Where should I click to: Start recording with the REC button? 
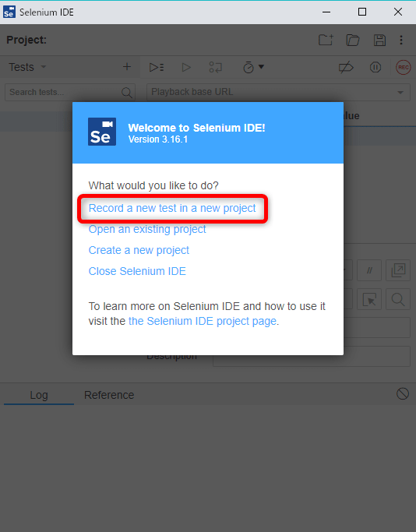404,67
